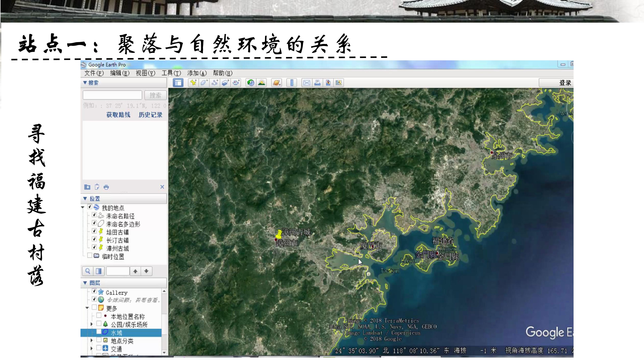This screenshot has width=644, height=362.
Task: Uncheck the 培田古镇 placemark checkbox
Action: pyautogui.click(x=94, y=231)
